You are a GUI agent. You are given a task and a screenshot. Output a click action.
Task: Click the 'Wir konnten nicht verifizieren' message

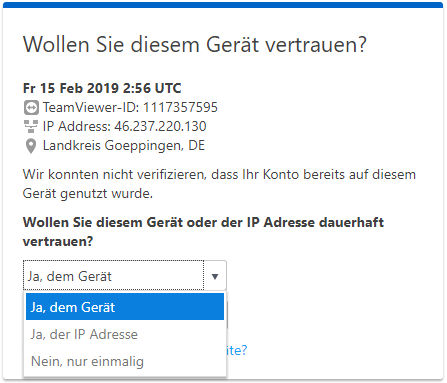pyautogui.click(x=219, y=184)
